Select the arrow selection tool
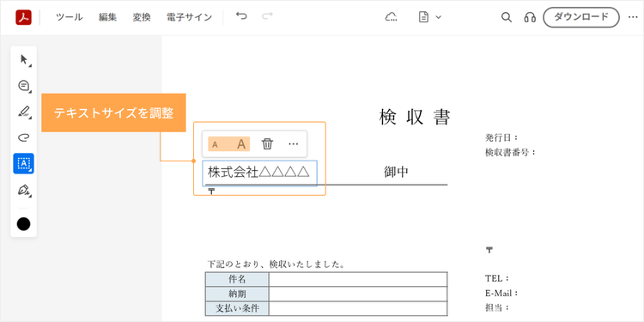Viewport: 644px width, 322px height. click(x=24, y=60)
